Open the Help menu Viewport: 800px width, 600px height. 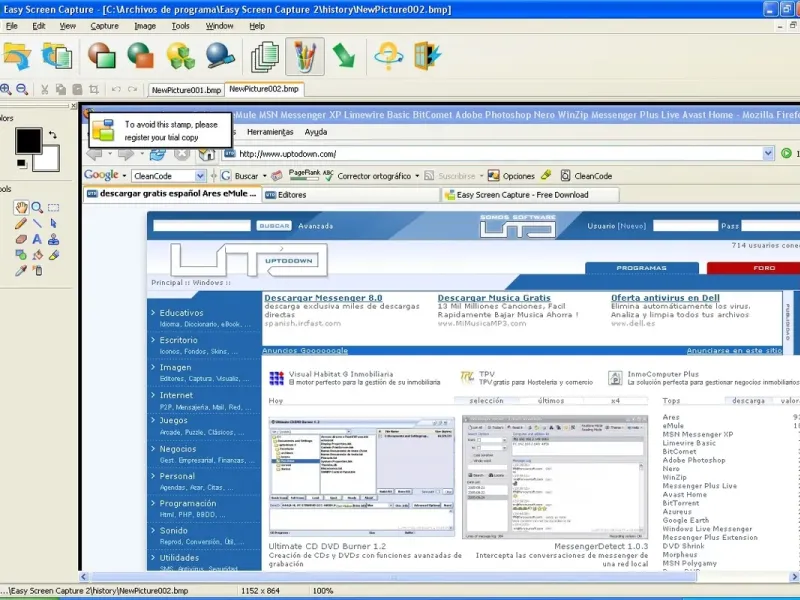click(x=257, y=26)
